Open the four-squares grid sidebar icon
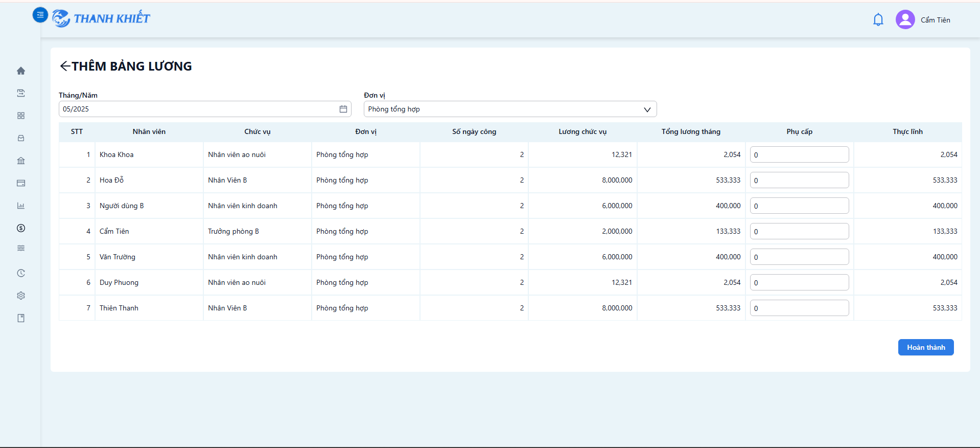This screenshot has width=980, height=448. (x=21, y=116)
